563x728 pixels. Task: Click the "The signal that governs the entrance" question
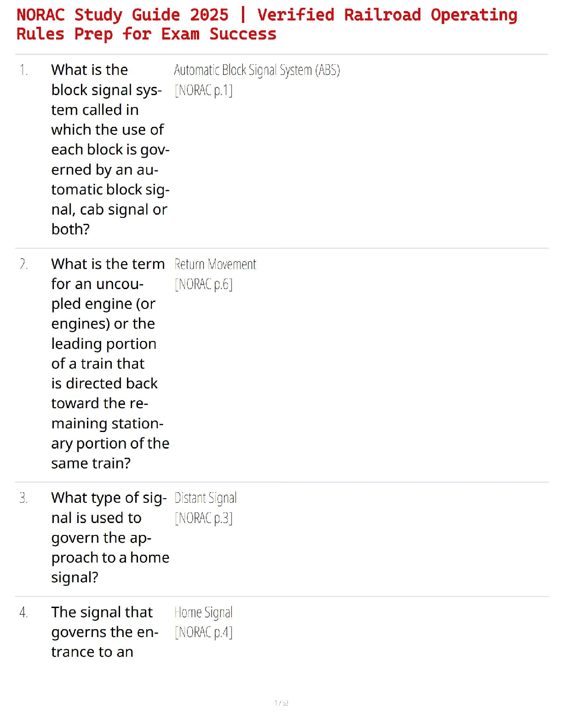(x=105, y=632)
